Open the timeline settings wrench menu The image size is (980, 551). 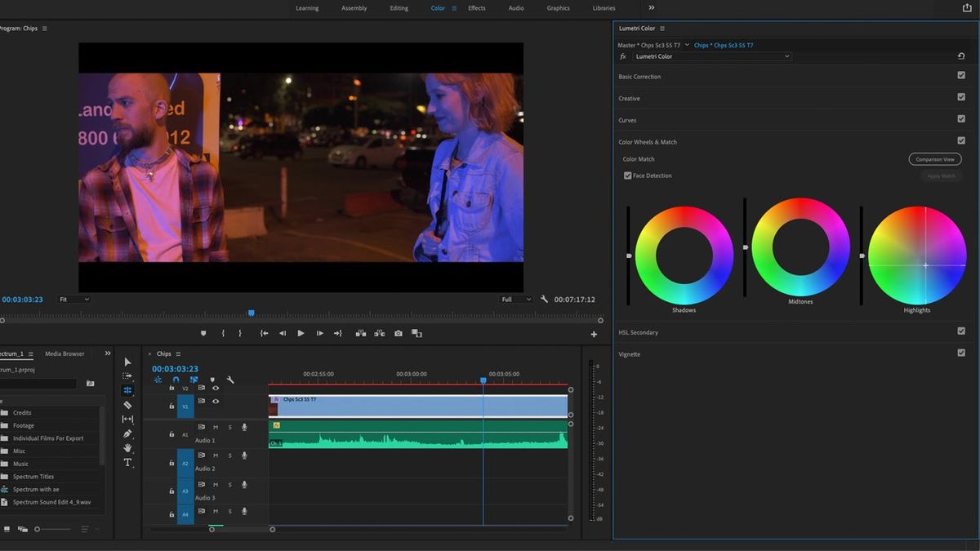click(x=231, y=380)
